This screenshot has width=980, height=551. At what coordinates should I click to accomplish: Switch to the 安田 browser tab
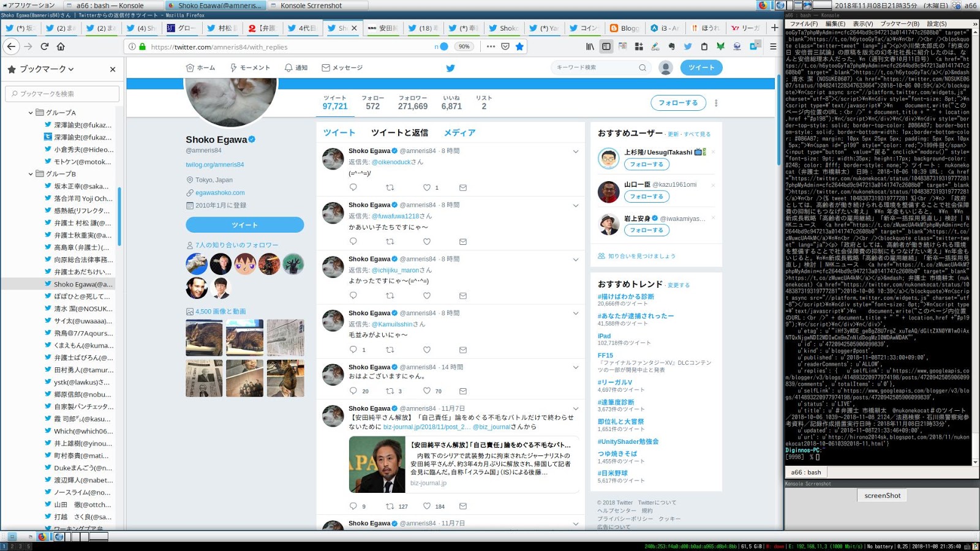point(383,28)
